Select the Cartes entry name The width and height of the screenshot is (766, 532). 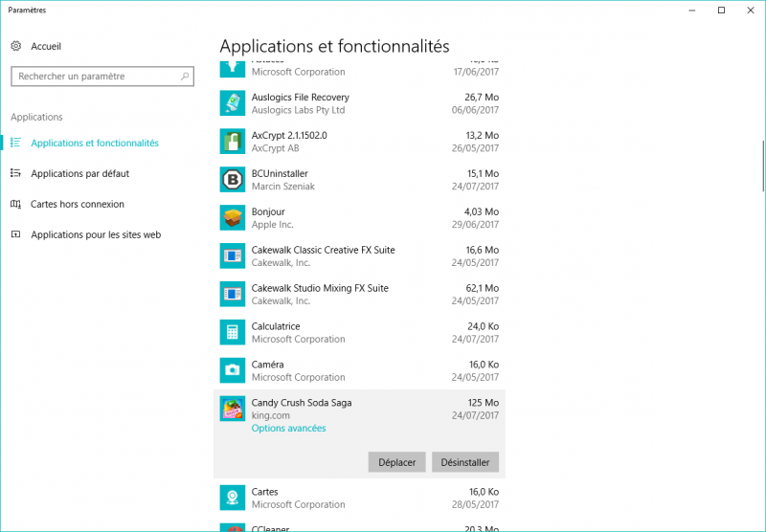(265, 492)
